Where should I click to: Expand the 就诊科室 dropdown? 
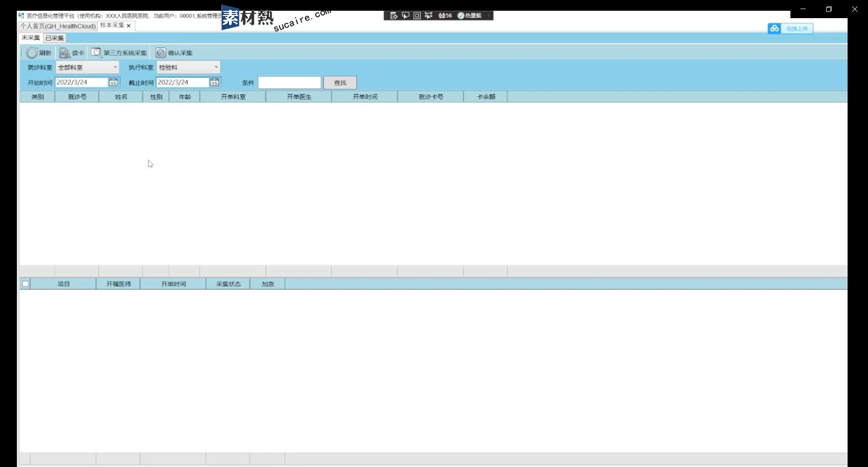pos(115,67)
